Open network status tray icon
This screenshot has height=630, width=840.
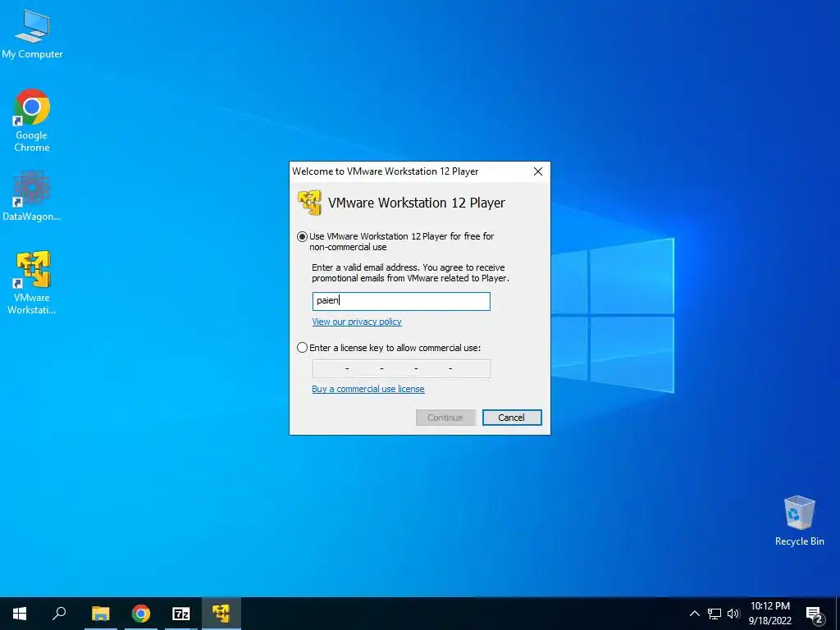(714, 614)
